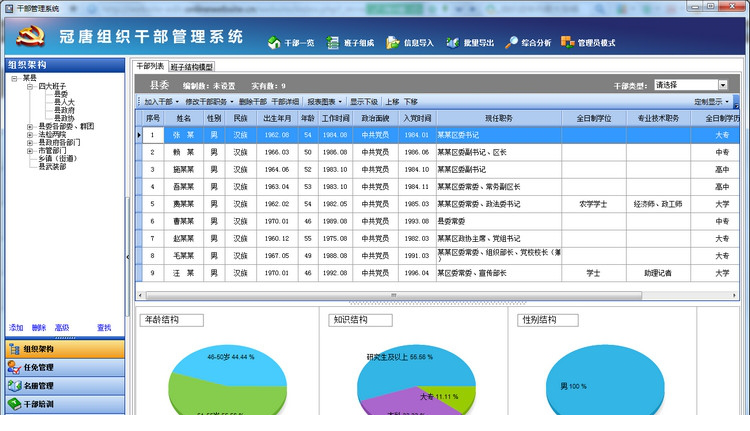750x431 pixels.
Task: Click the 干部培训 sidebar panel icon
Action: click(x=14, y=404)
